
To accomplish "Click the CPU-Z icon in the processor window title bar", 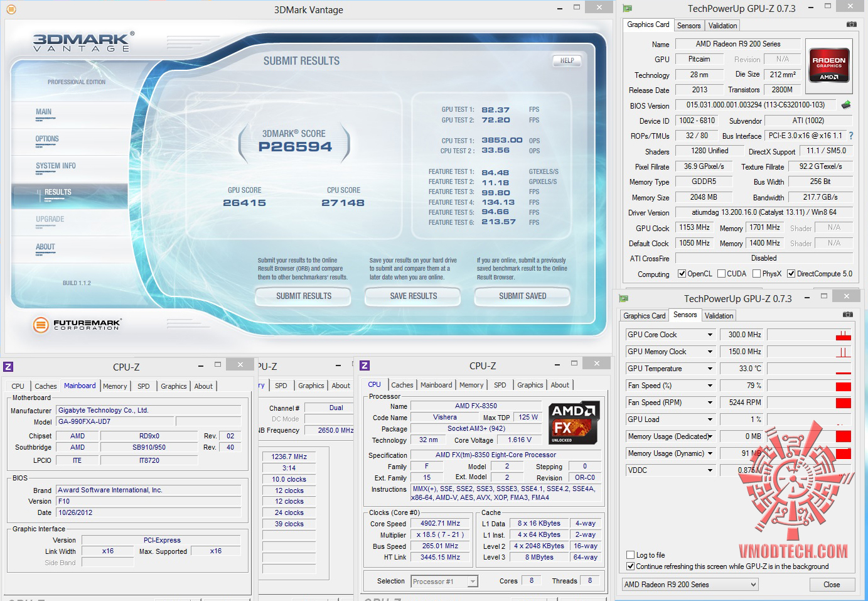I will click(365, 365).
